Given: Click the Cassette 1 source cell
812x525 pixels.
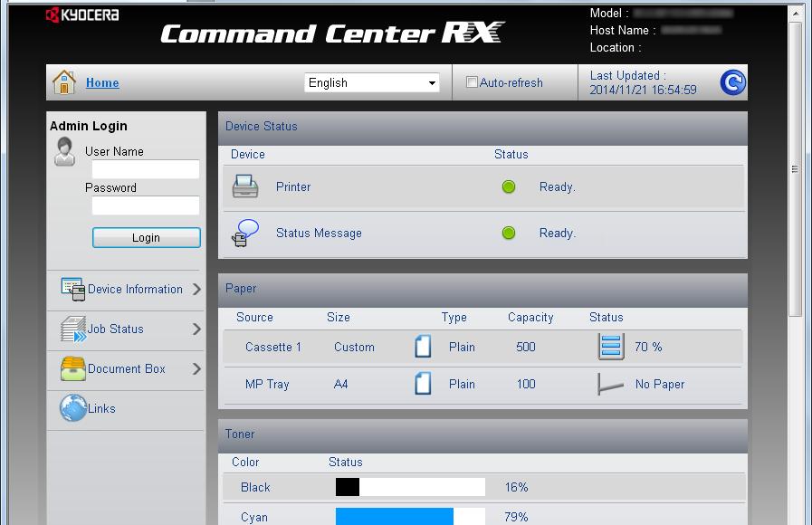Looking at the screenshot, I should click(272, 347).
